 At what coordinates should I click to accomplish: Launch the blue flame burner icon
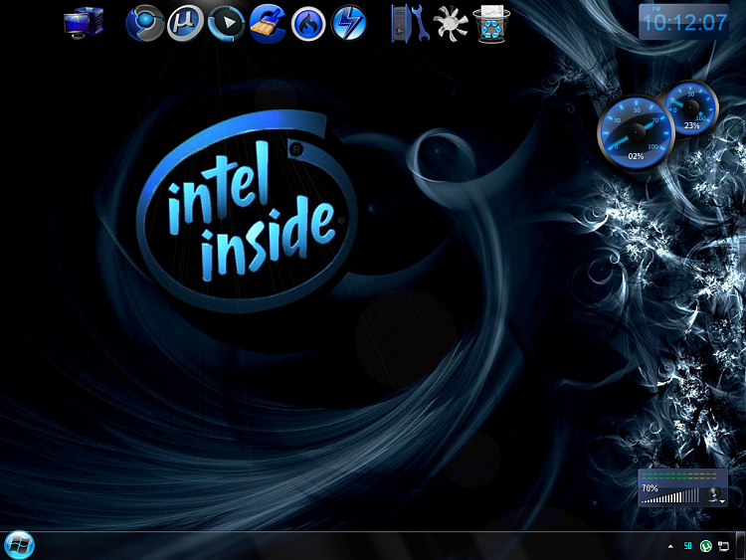coord(308,24)
